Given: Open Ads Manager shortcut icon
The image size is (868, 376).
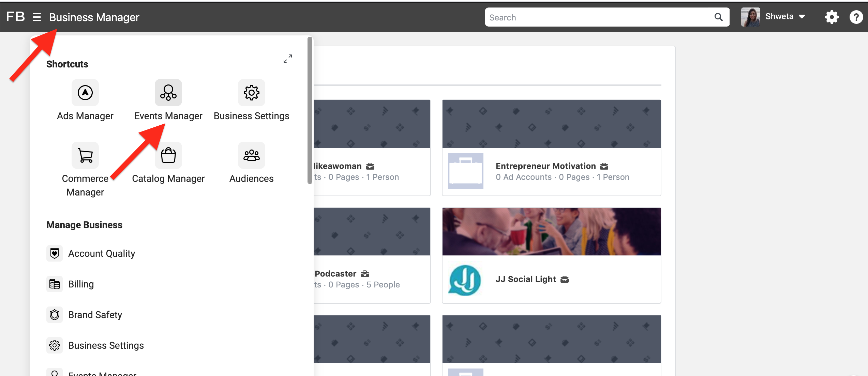Looking at the screenshot, I should (x=85, y=93).
